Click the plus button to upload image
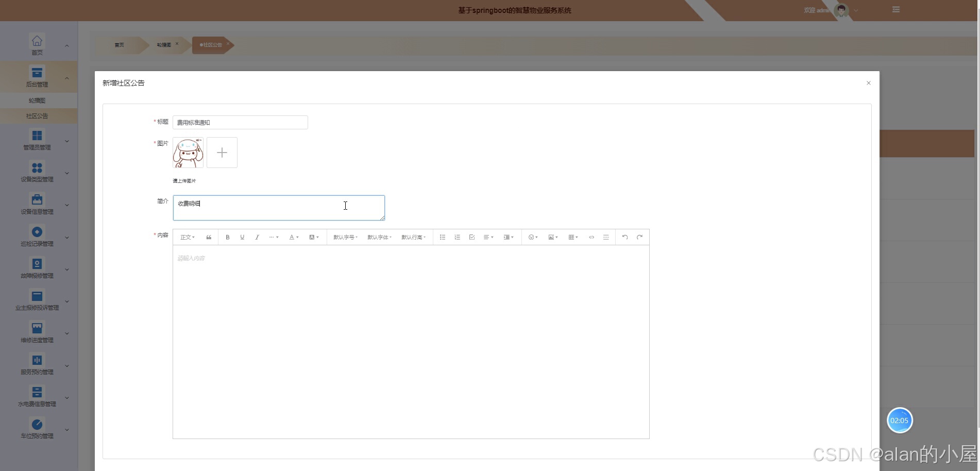This screenshot has width=980, height=471. [x=222, y=153]
